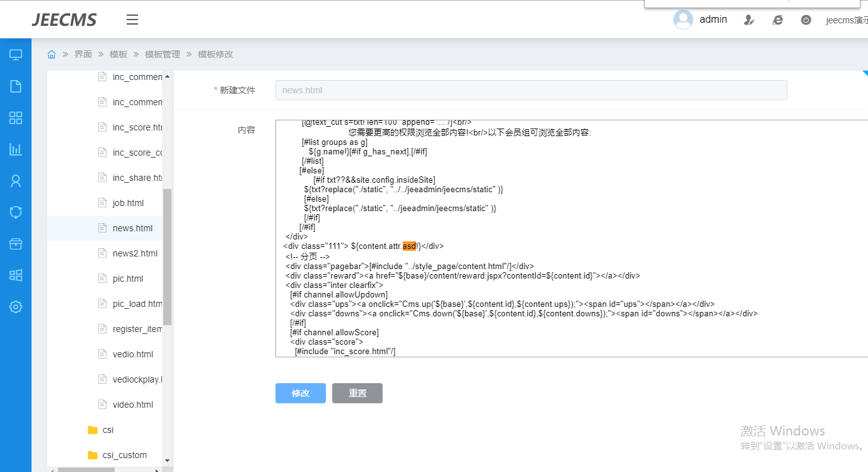Click the power logout icon

806,20
